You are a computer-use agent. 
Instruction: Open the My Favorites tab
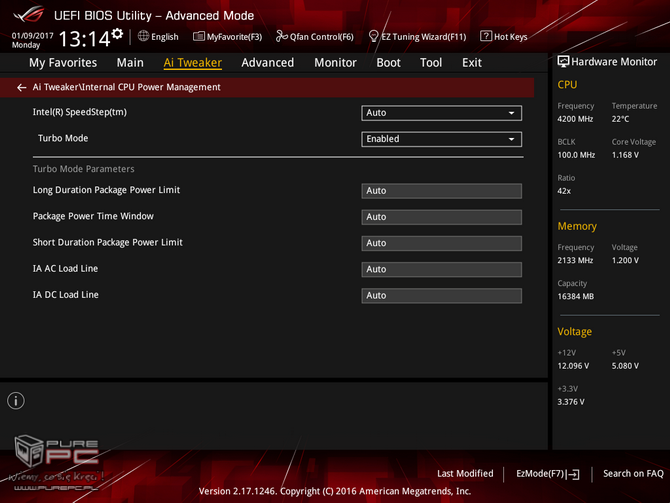[63, 62]
